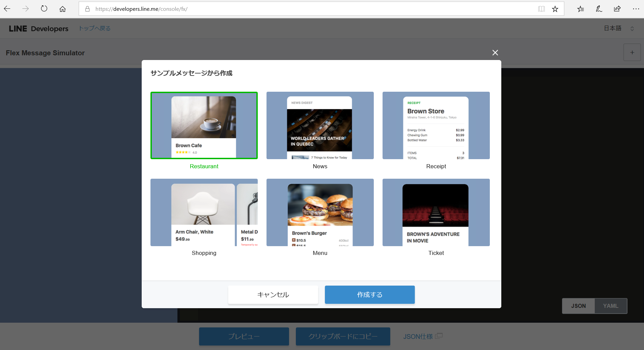
Task: Click the add notes pen icon
Action: pyautogui.click(x=599, y=9)
